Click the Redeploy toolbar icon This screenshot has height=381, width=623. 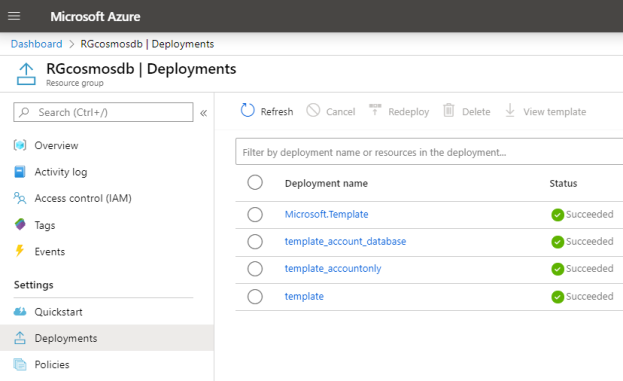coord(375,110)
